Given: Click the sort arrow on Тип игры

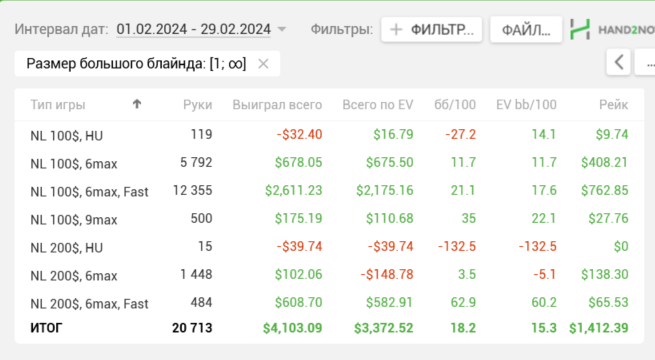Looking at the screenshot, I should point(137,104).
